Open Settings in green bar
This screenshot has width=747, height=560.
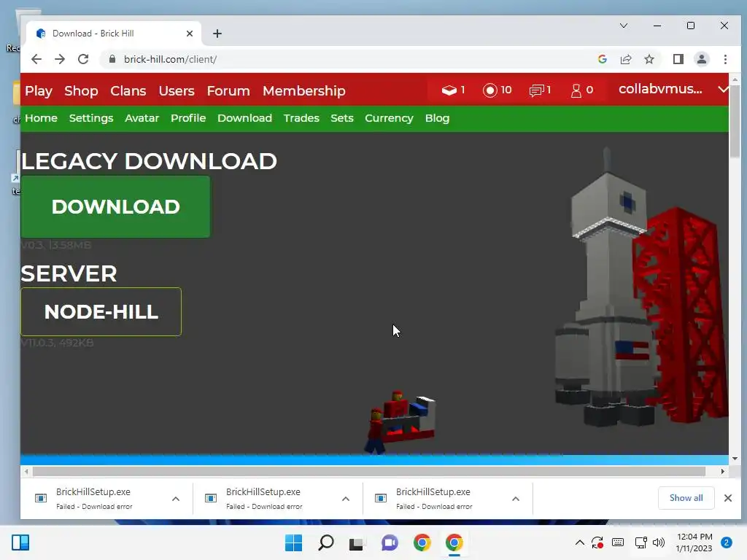pyautogui.click(x=91, y=118)
